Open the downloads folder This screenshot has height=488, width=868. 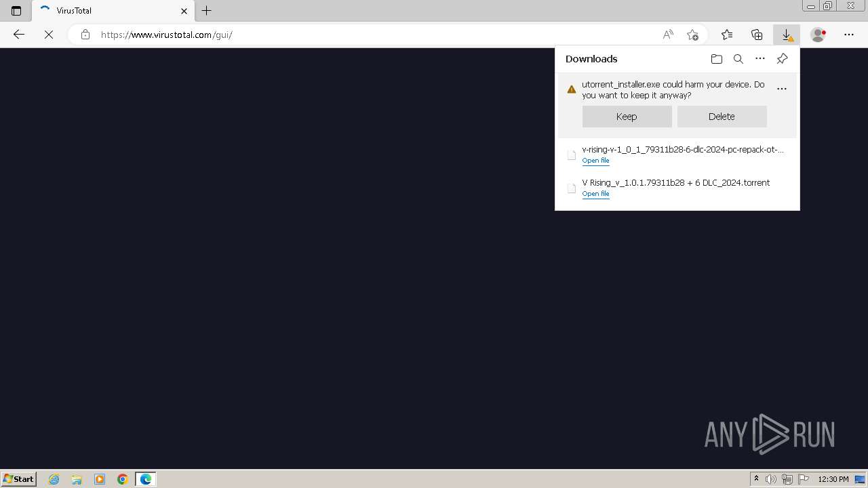tap(717, 59)
